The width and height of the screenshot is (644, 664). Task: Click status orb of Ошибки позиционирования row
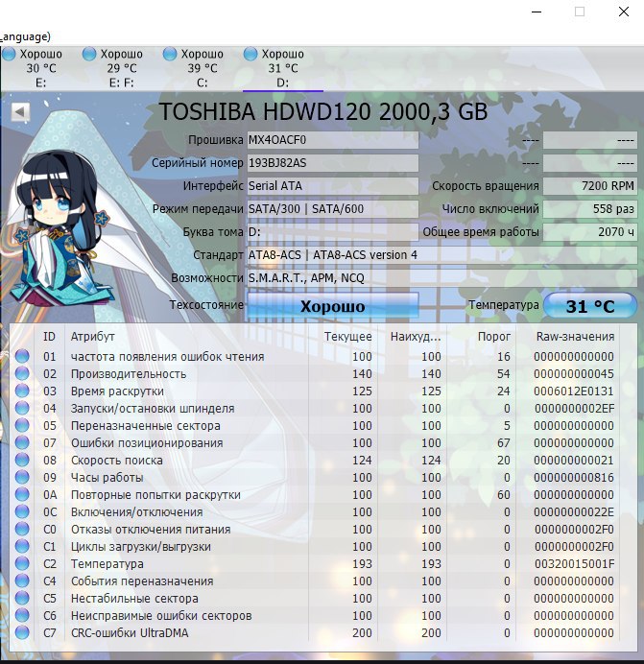coord(22,442)
